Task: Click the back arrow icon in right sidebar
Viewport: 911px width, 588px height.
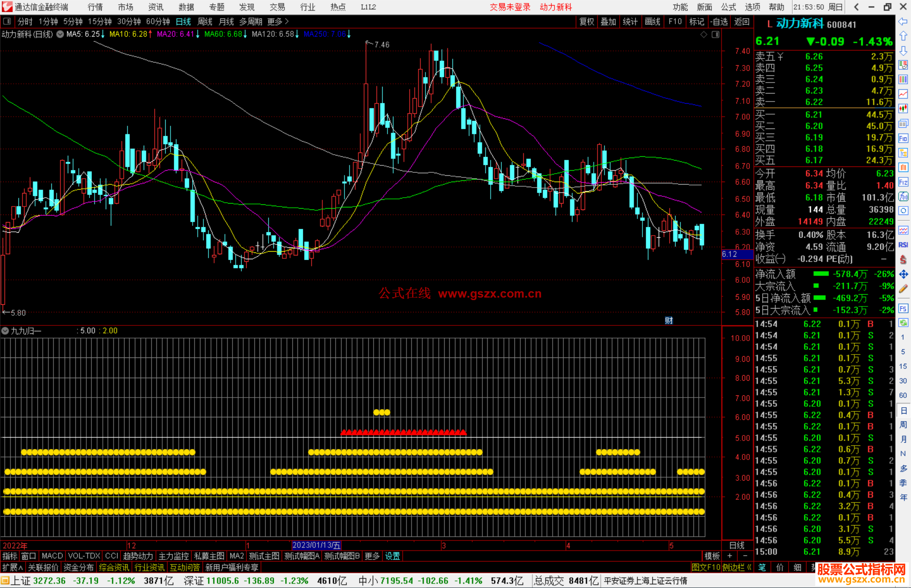Action: coord(903,21)
